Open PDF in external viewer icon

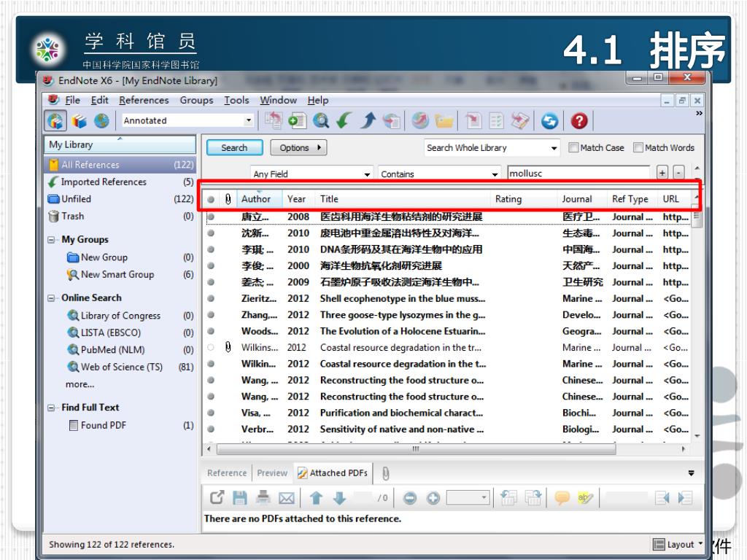pyautogui.click(x=217, y=498)
